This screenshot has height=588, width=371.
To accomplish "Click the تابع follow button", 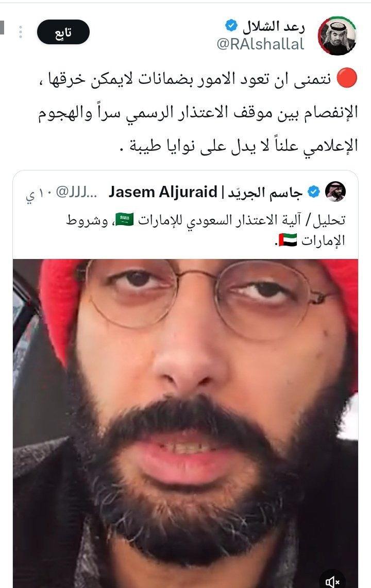I will click(x=63, y=32).
